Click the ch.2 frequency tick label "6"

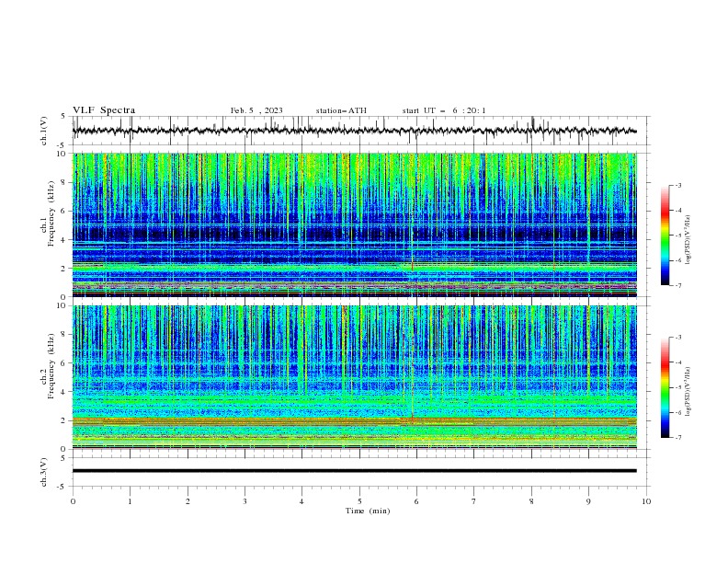coord(63,362)
